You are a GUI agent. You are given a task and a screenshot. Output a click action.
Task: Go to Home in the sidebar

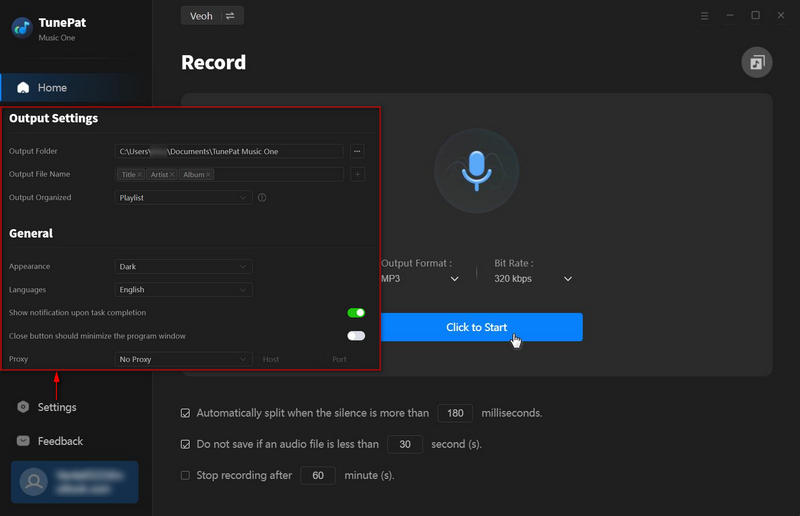(x=52, y=88)
